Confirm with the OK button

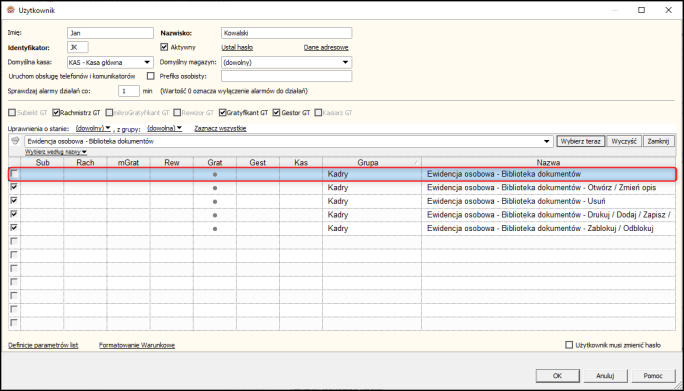pos(557,375)
